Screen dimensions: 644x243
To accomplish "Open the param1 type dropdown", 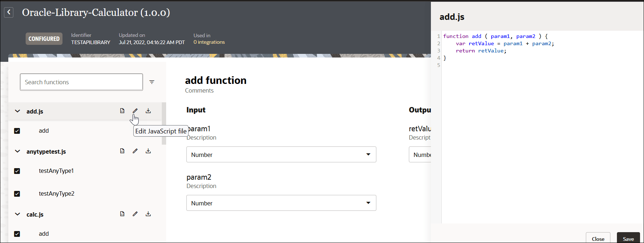I will point(281,154).
